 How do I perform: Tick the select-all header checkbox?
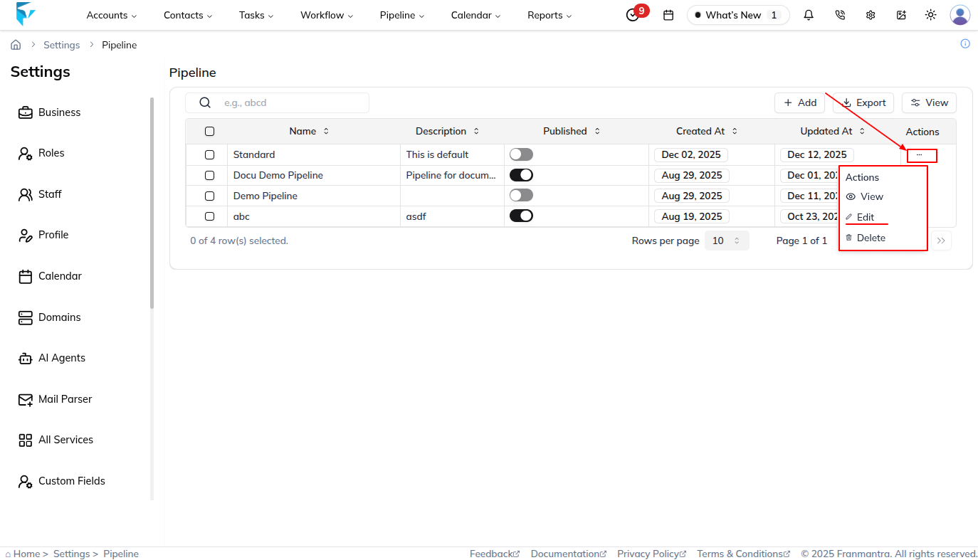pyautogui.click(x=209, y=131)
